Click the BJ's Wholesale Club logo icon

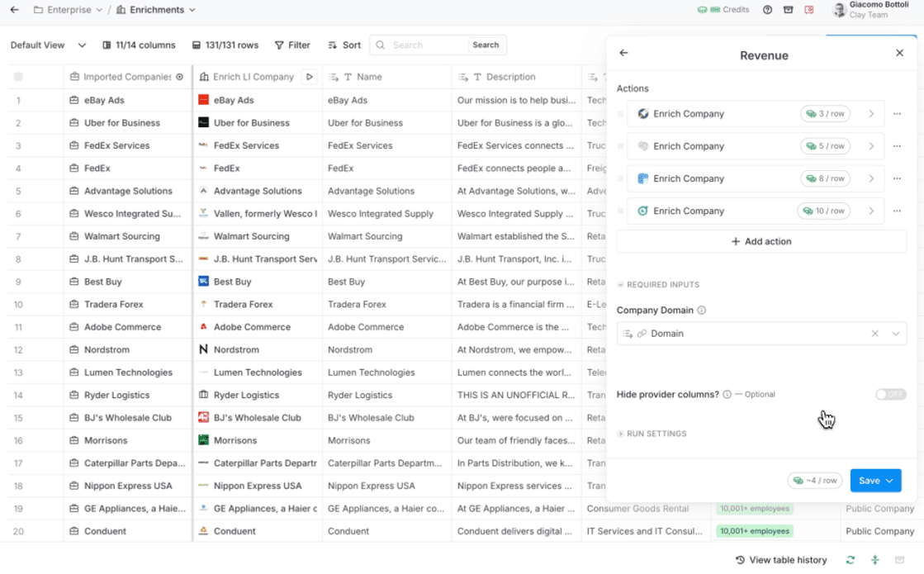pyautogui.click(x=203, y=417)
